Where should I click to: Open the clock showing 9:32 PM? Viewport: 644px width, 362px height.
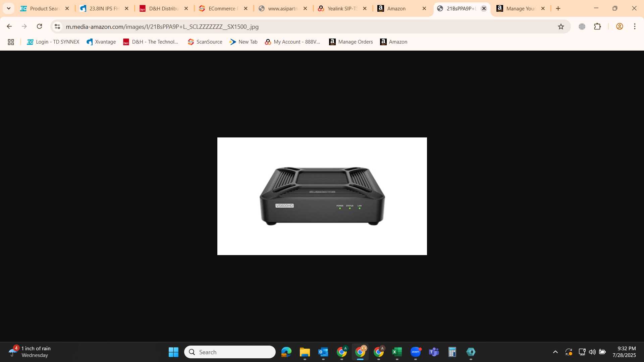[x=624, y=352]
